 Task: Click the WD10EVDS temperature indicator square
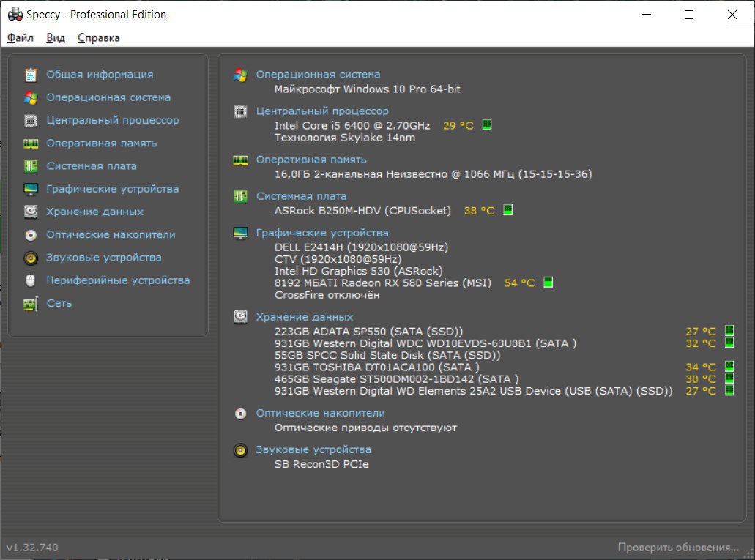click(729, 343)
